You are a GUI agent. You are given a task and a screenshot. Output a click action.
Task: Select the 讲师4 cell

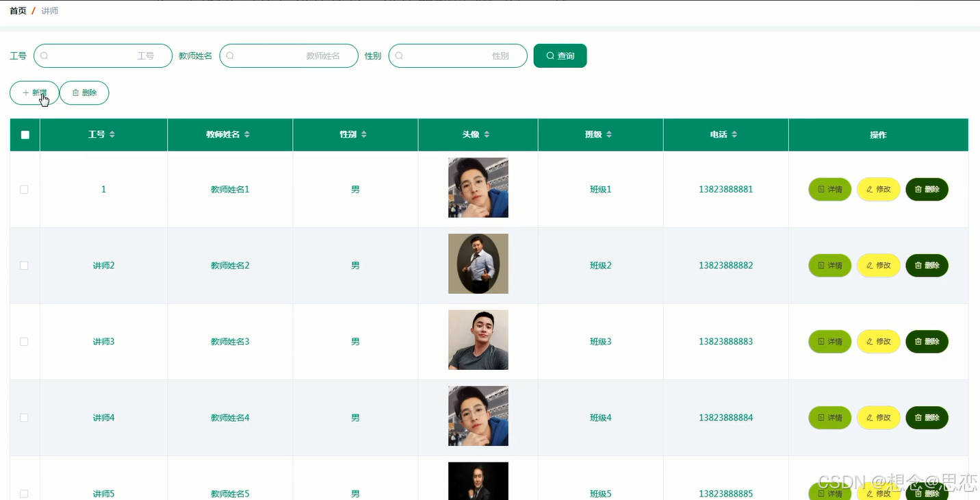(103, 417)
